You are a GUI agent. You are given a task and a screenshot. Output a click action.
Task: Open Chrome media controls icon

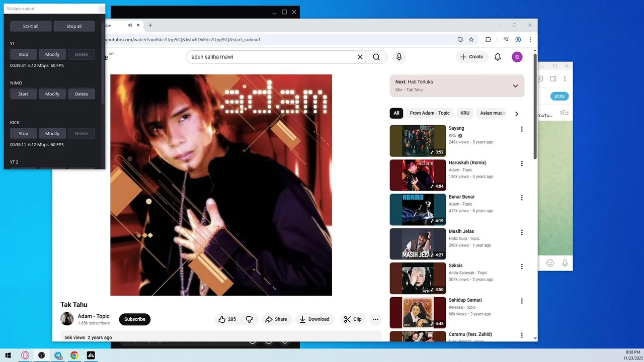pyautogui.click(x=506, y=39)
